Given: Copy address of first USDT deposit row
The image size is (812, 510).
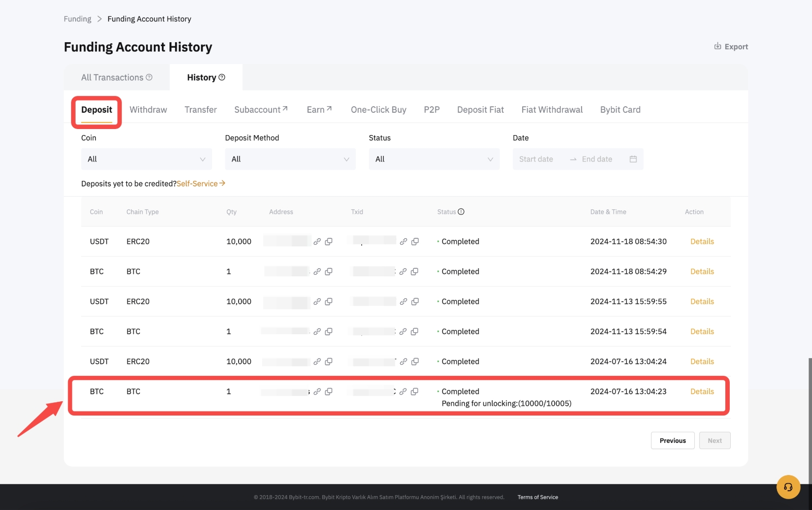Looking at the screenshot, I should (x=329, y=242).
